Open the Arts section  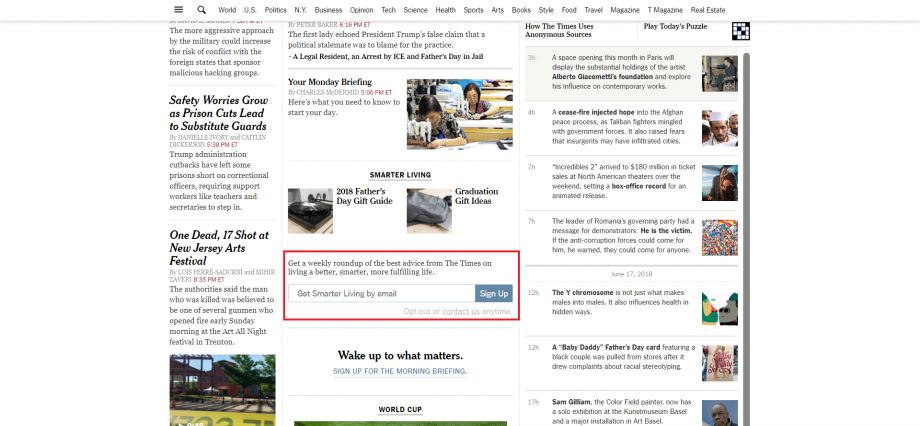[498, 10]
